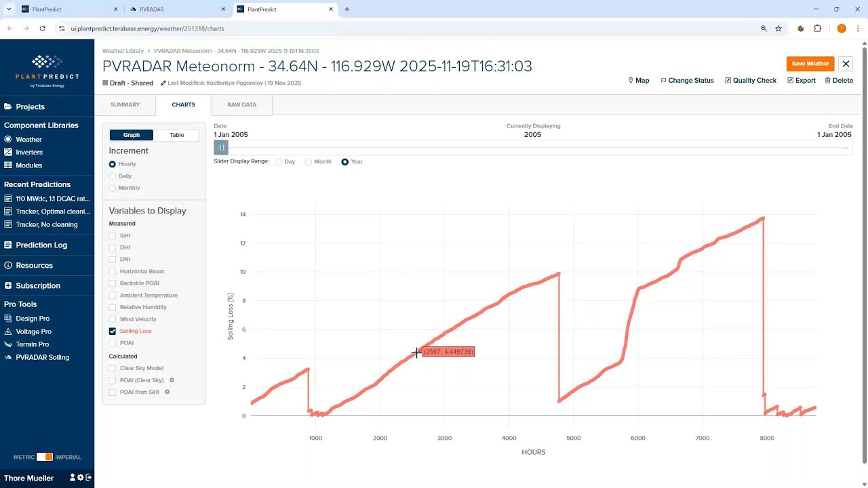Delete this weather file

pyautogui.click(x=839, y=81)
